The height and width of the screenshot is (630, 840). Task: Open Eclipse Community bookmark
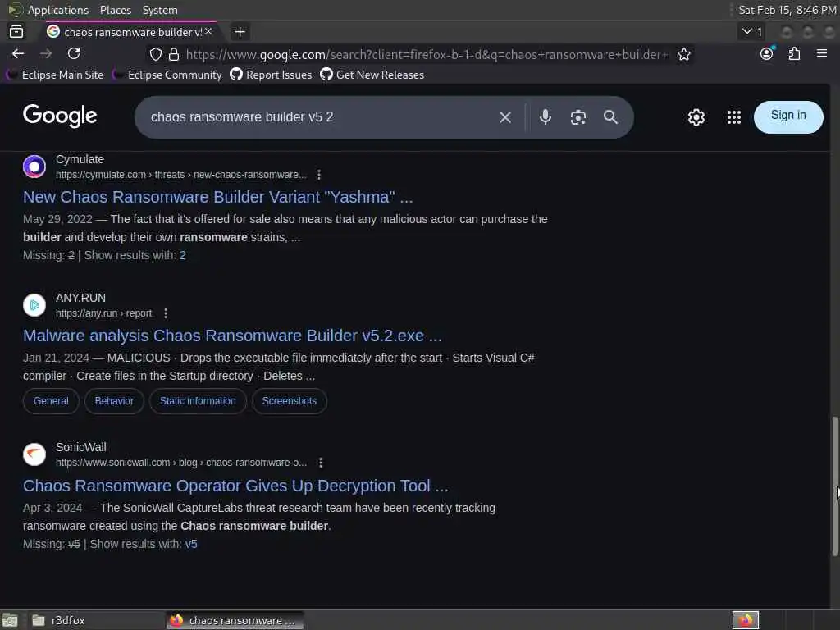click(167, 75)
